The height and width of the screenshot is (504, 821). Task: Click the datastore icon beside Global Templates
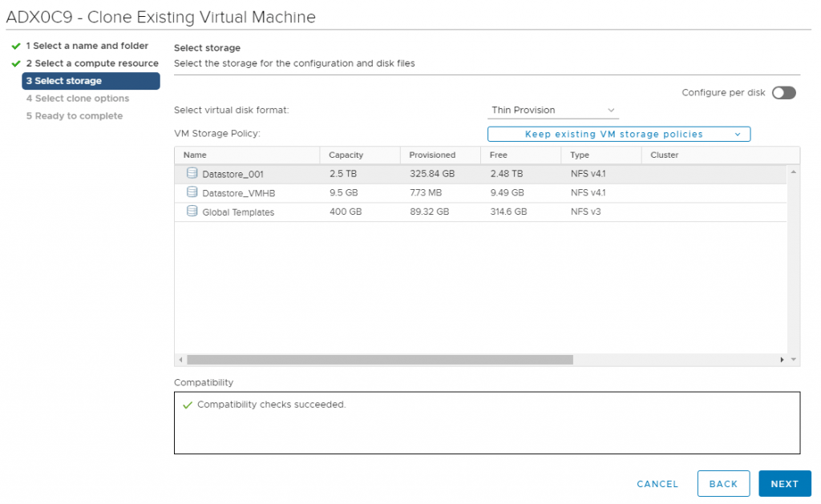point(191,212)
